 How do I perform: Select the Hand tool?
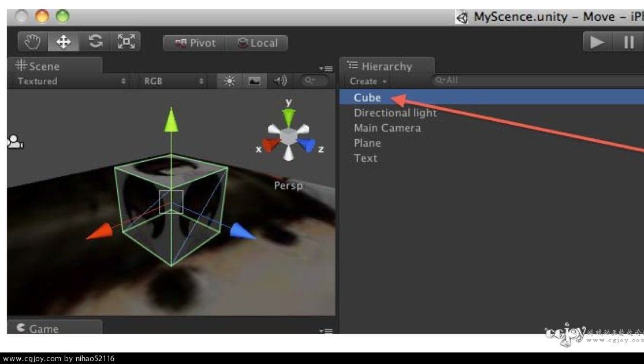[x=32, y=41]
